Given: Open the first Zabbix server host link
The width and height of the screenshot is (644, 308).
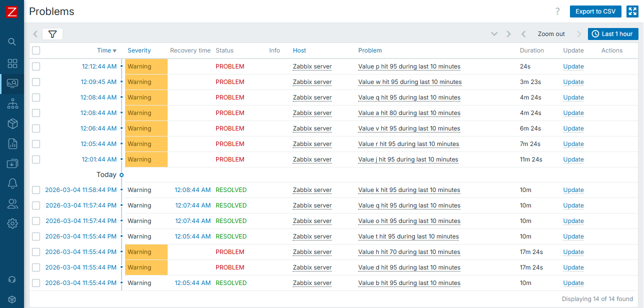Looking at the screenshot, I should pyautogui.click(x=312, y=66).
